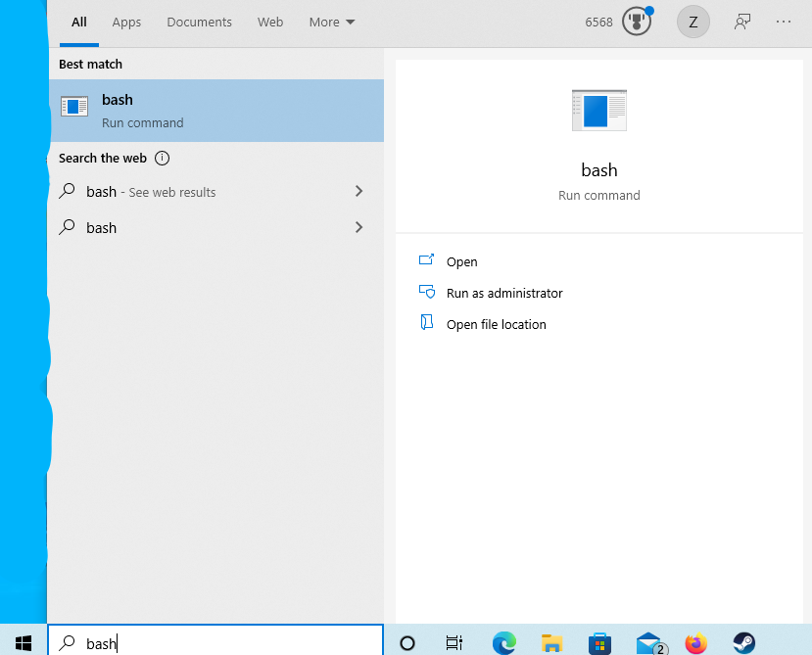Open the Z user account avatar
Viewport: 812px width, 655px height.
pyautogui.click(x=693, y=22)
